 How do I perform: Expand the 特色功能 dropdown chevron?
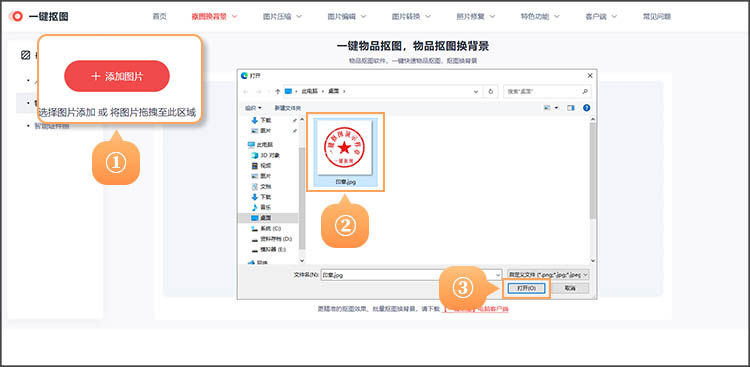tap(556, 16)
